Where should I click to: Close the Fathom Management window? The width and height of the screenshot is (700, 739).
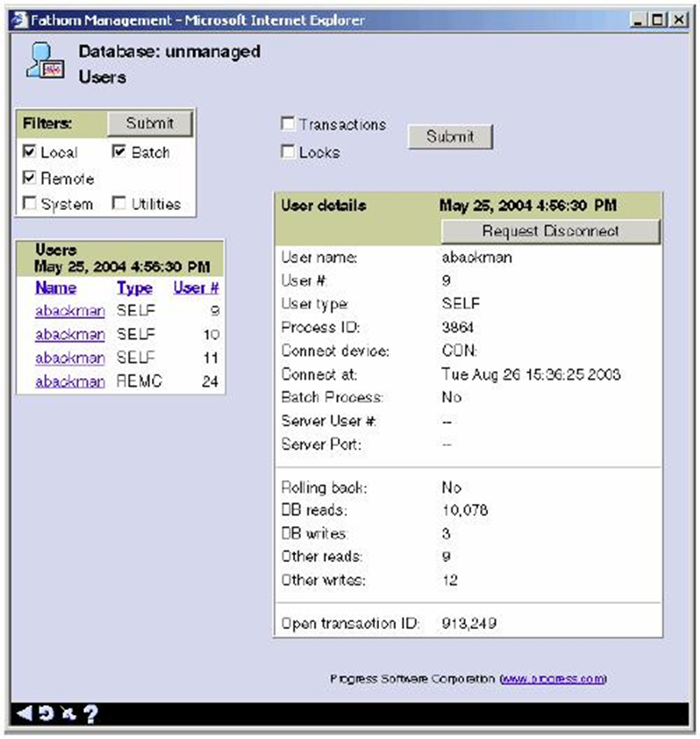pyautogui.click(x=679, y=20)
